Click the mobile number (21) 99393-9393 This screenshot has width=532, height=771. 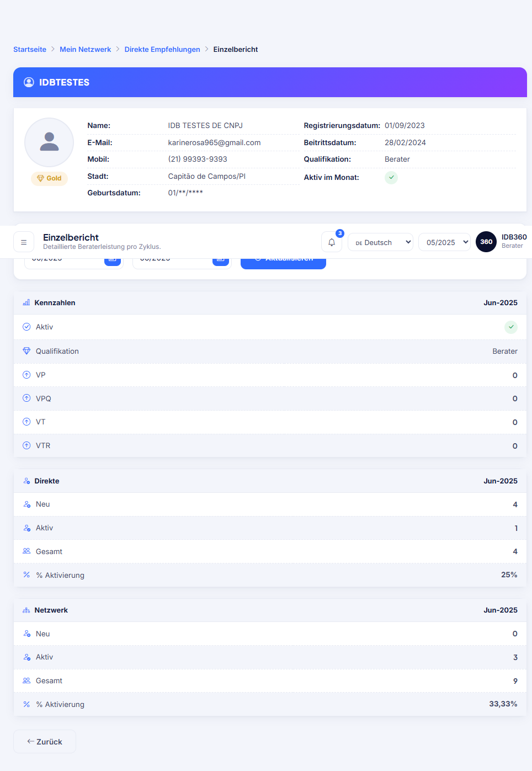pyautogui.click(x=198, y=159)
